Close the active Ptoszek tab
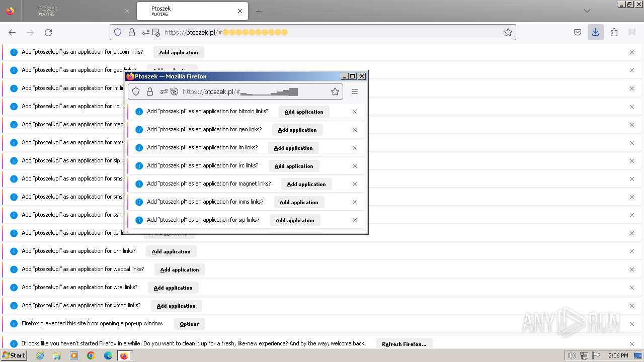The image size is (644, 362). coord(240,11)
